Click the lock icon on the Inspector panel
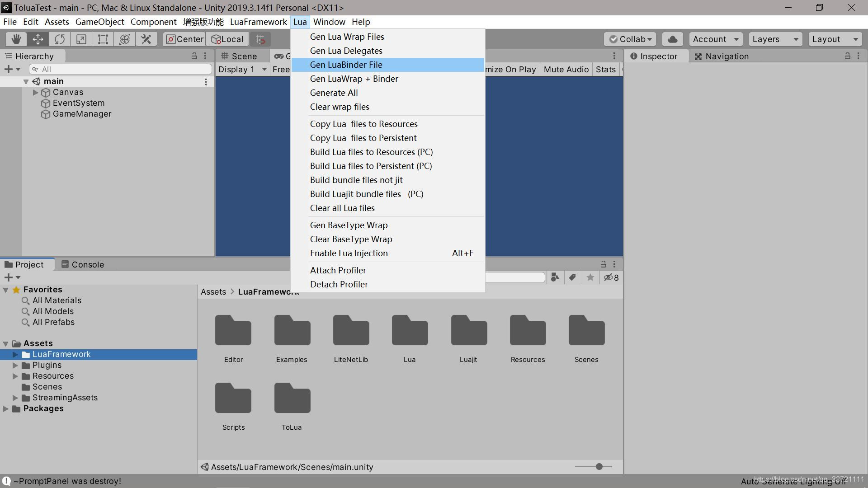The width and height of the screenshot is (868, 488). click(847, 56)
